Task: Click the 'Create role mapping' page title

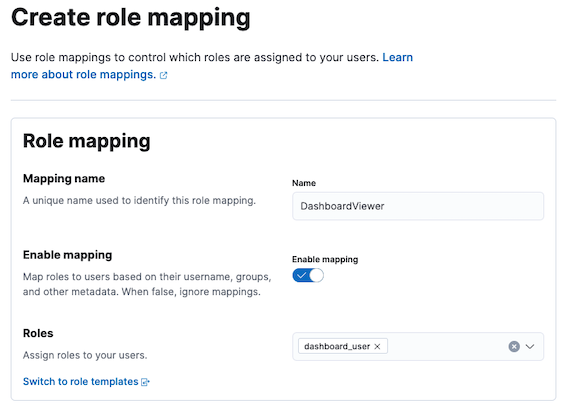Action: 131,18
